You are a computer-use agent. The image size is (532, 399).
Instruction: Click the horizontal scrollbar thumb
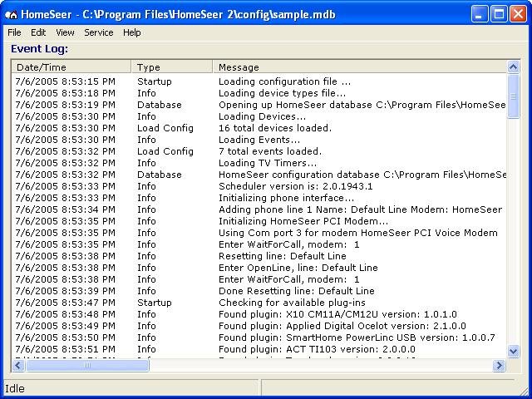pyautogui.click(x=87, y=366)
